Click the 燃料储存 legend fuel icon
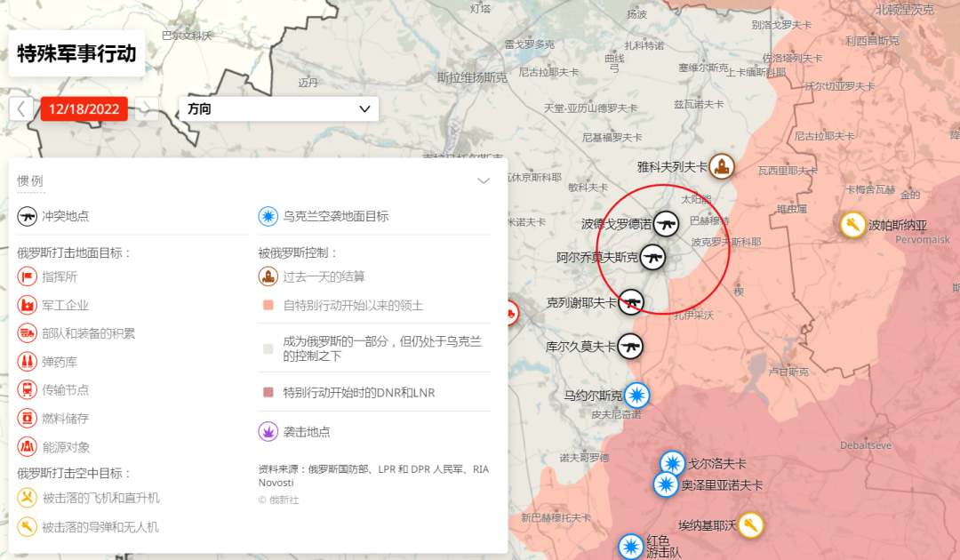This screenshot has height=560, width=960. pos(27,418)
